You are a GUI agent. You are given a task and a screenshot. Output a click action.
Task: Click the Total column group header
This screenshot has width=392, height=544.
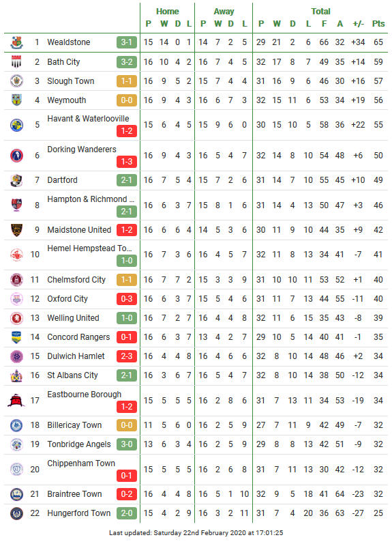[x=320, y=12]
